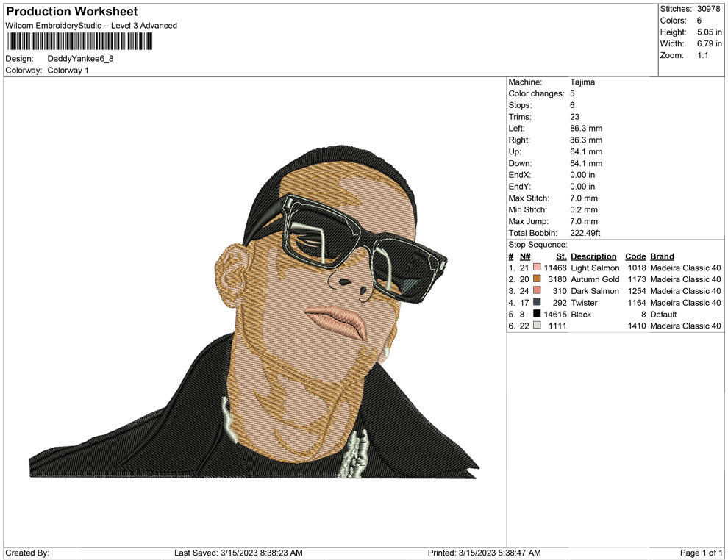Viewport: 728px width, 560px height.
Task: Click the 'Black' description text
Action: click(581, 314)
